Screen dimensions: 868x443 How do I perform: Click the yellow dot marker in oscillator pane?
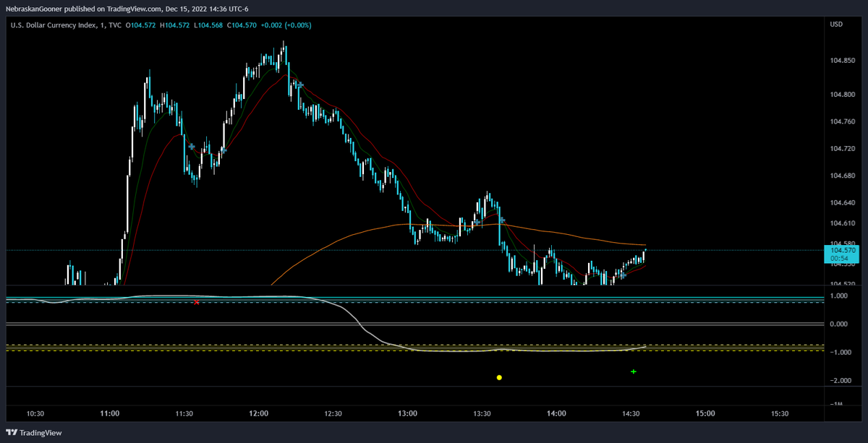[499, 377]
